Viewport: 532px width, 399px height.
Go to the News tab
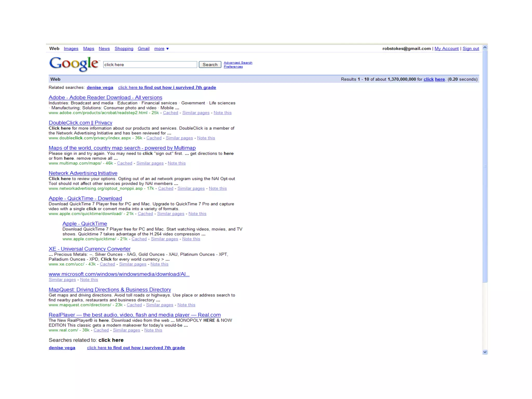104,49
